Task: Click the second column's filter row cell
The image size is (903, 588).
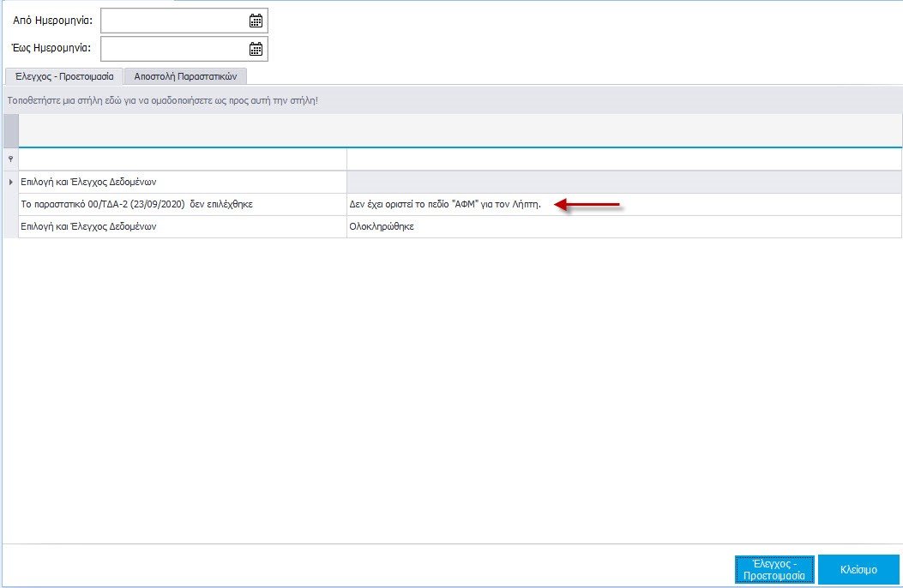Action: 623,159
